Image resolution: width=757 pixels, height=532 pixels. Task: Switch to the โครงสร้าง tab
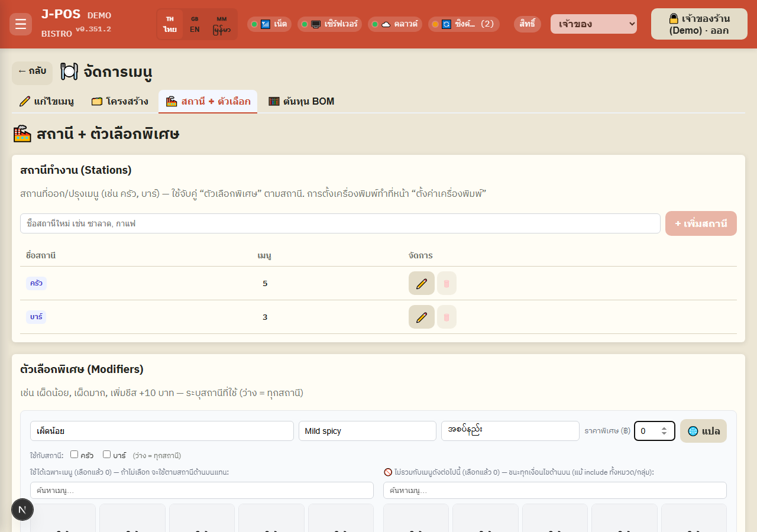coord(119,101)
